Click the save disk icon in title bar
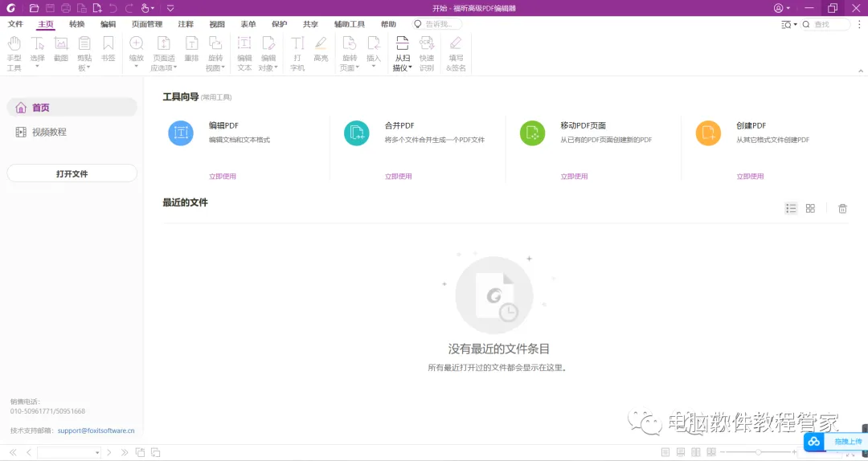The width and height of the screenshot is (868, 461). pos(51,8)
